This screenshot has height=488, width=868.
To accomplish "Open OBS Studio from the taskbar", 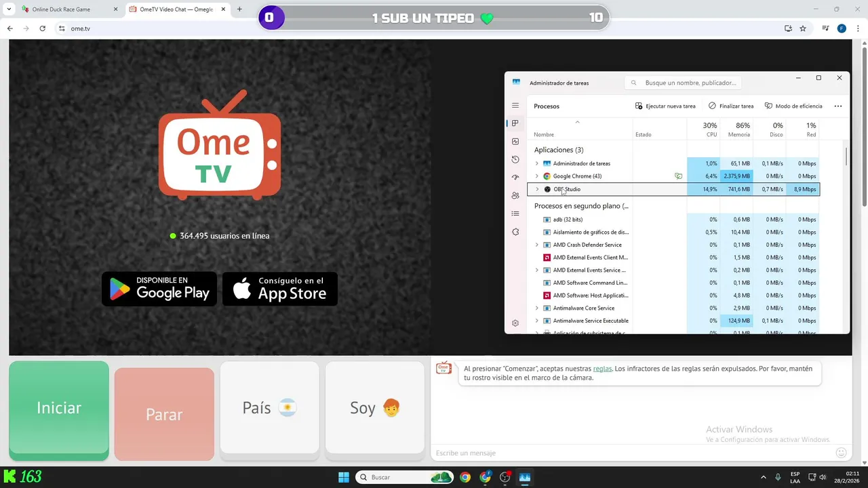I will point(505,477).
